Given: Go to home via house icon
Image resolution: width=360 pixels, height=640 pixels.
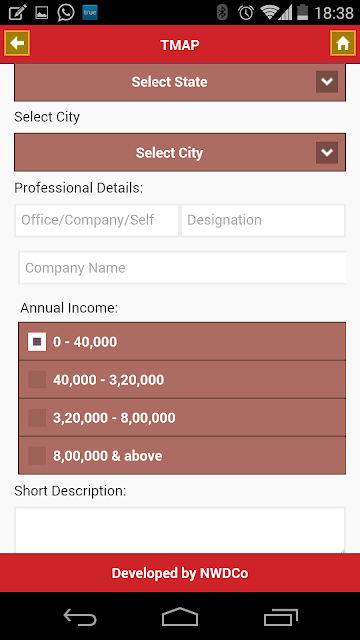Looking at the screenshot, I should [343, 43].
